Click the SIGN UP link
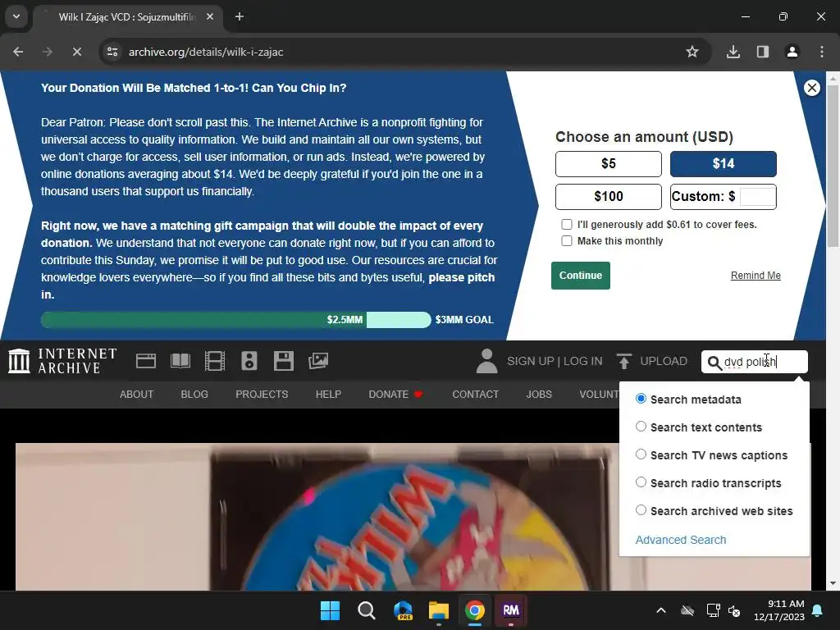Image resolution: width=840 pixels, height=630 pixels. click(x=531, y=361)
